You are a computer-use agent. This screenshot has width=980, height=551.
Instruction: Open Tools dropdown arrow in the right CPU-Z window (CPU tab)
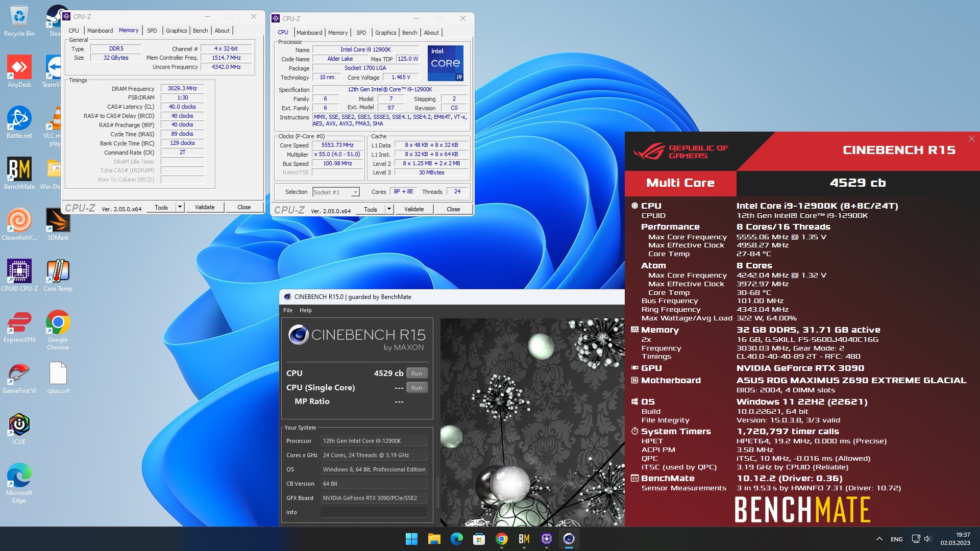click(389, 209)
